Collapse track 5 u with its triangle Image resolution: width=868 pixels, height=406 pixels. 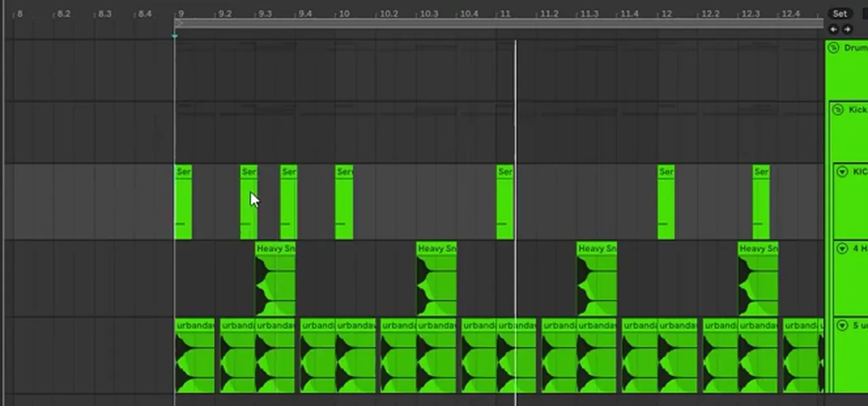pos(842,326)
